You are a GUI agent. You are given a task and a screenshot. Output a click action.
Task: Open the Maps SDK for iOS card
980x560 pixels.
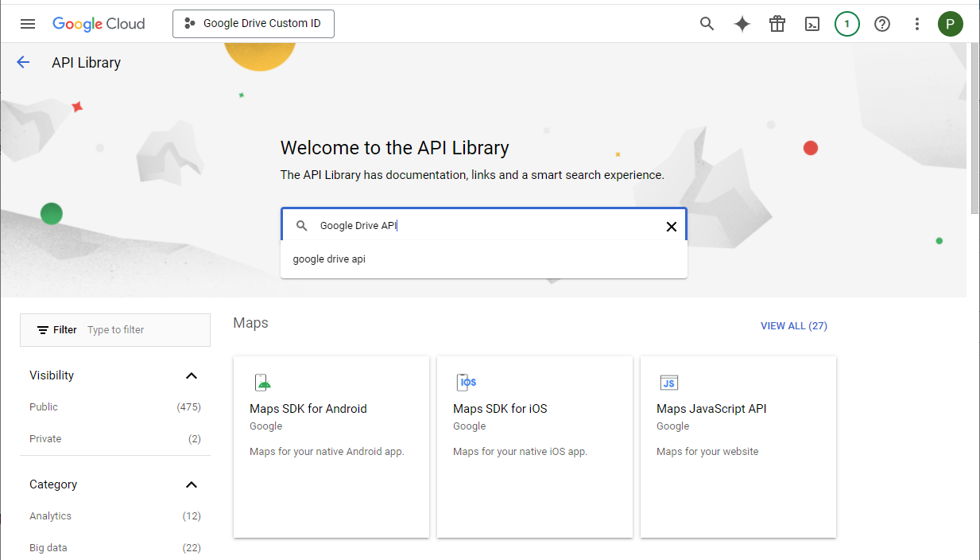(534, 446)
